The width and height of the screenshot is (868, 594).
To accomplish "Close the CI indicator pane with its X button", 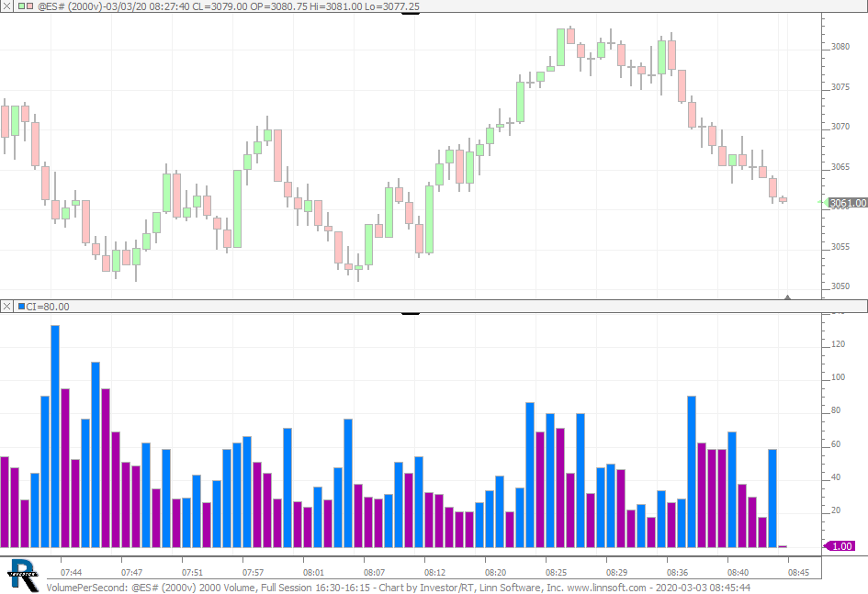I will pyautogui.click(x=6, y=307).
